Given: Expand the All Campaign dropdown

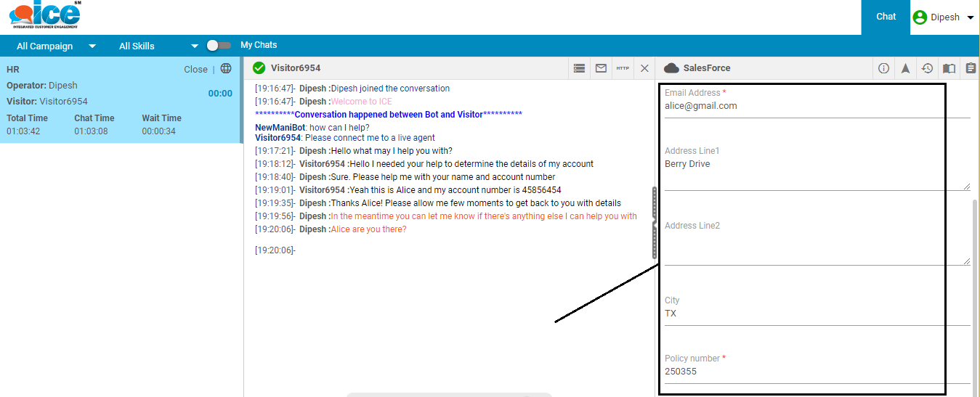Looking at the screenshot, I should (x=56, y=46).
